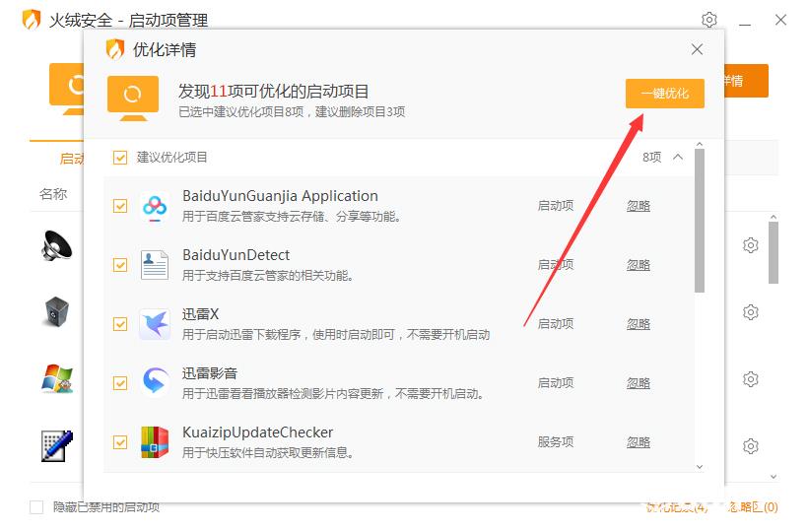Viewport: 808px width, 532px height.
Task: Click the dialog list scroll-down arrow
Action: coord(700,467)
